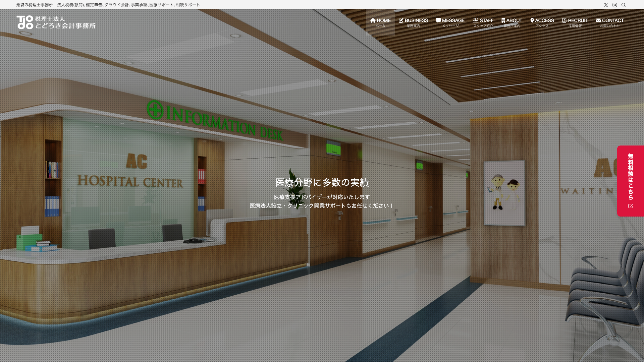Open the BUSINESS 業務案内 menu

click(413, 22)
